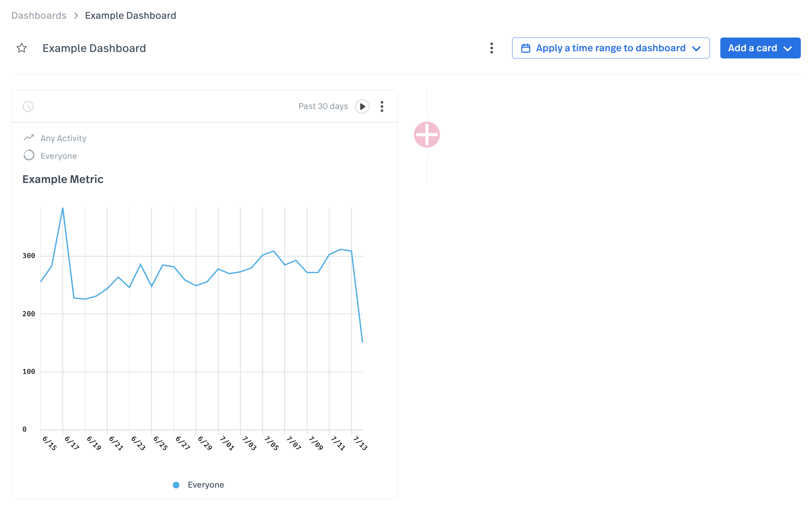Star the Example Dashboard as favorite
The image size is (812, 506).
coord(22,48)
